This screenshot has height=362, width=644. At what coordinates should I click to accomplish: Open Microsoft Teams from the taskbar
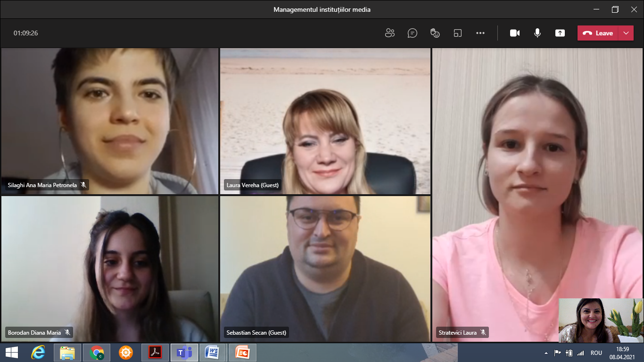(x=184, y=352)
